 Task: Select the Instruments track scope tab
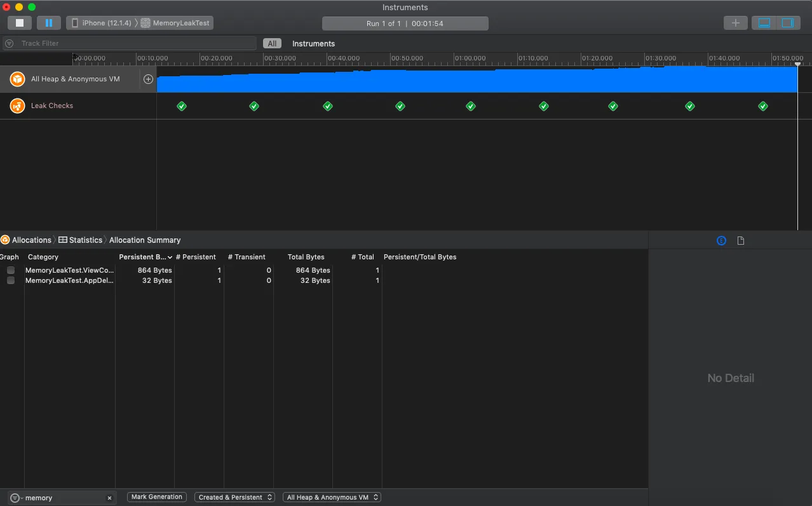point(313,44)
